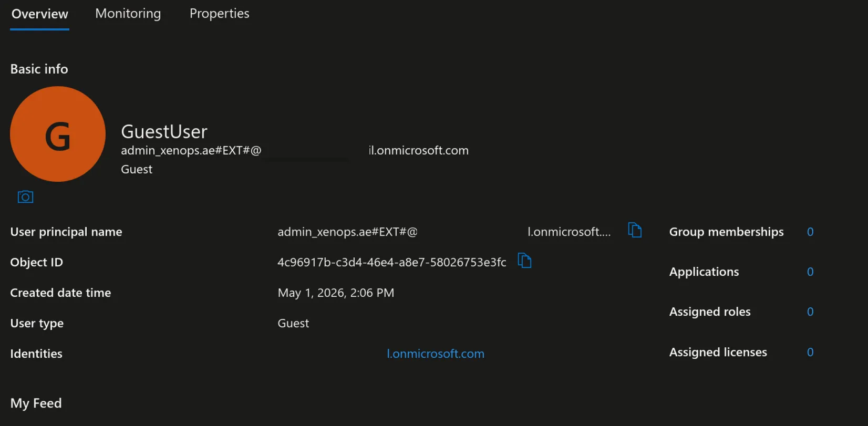Open the Assigned roles count link
868x426 pixels.
[810, 311]
